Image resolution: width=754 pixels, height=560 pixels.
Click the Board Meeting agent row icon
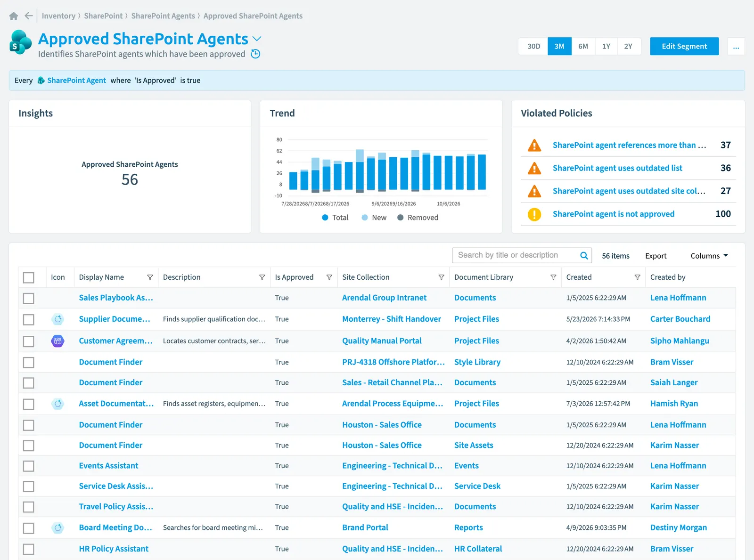pyautogui.click(x=57, y=528)
